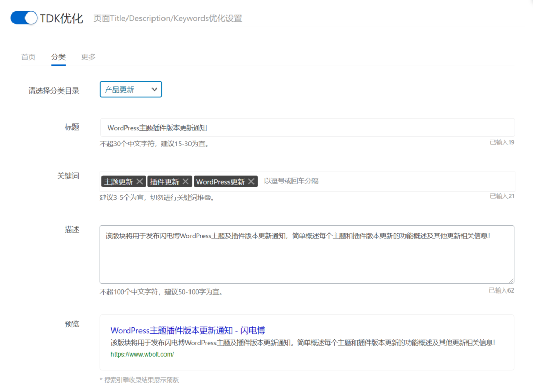The image size is (533, 392).
Task: Select the 插件更新 tag label
Action: [164, 182]
